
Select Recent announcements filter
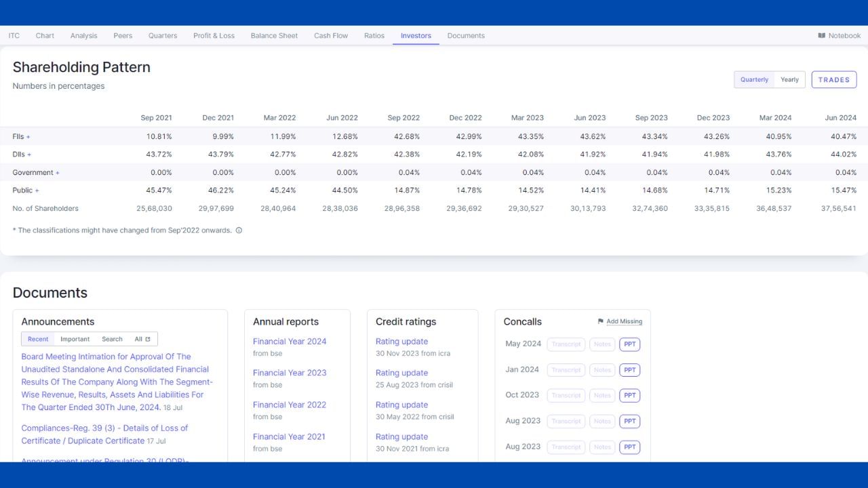pos(38,339)
